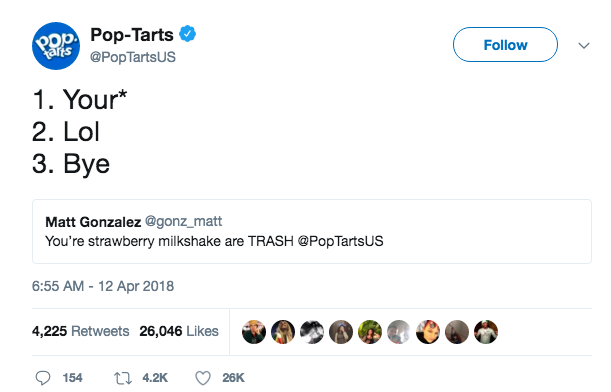
Task: Open the tweet options chevron menu
Action: pos(584,46)
